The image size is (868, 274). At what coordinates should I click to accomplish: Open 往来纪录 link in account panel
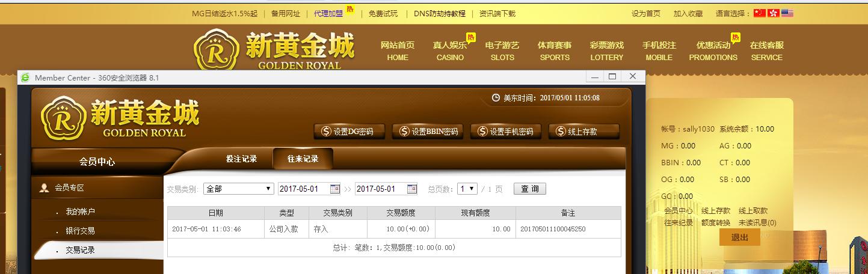point(679,223)
